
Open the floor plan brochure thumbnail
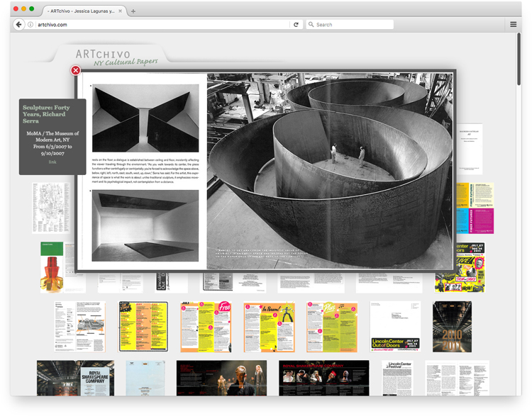79,327
